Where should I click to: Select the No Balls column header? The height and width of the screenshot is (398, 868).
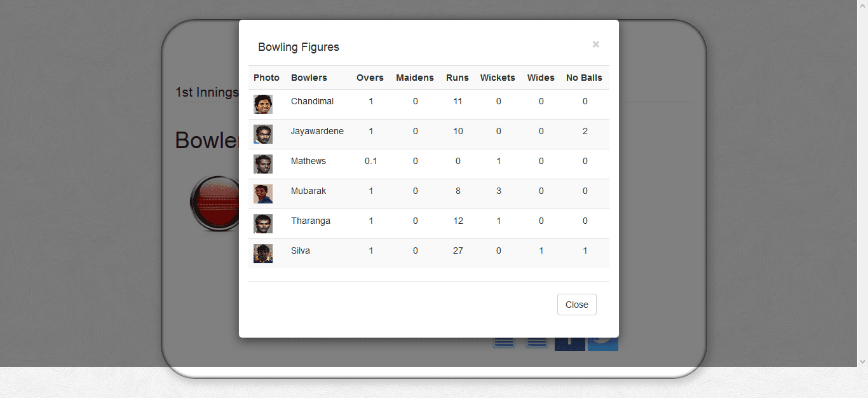tap(584, 78)
